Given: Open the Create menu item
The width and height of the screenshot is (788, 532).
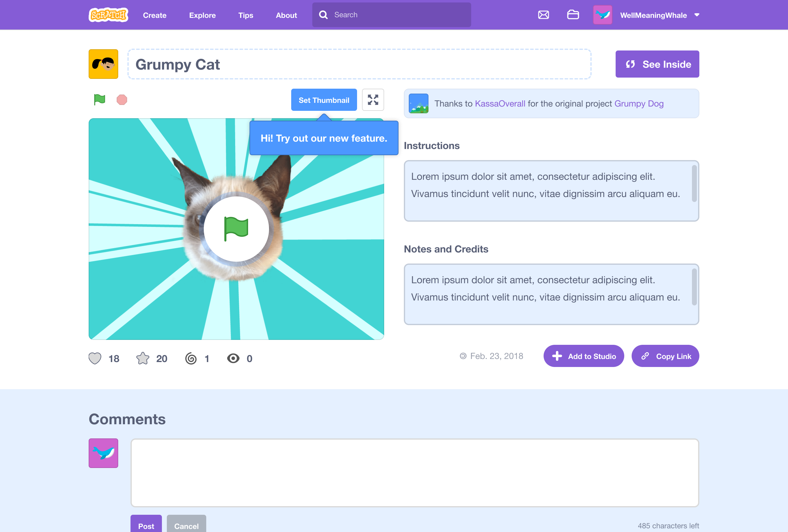Looking at the screenshot, I should pos(155,15).
